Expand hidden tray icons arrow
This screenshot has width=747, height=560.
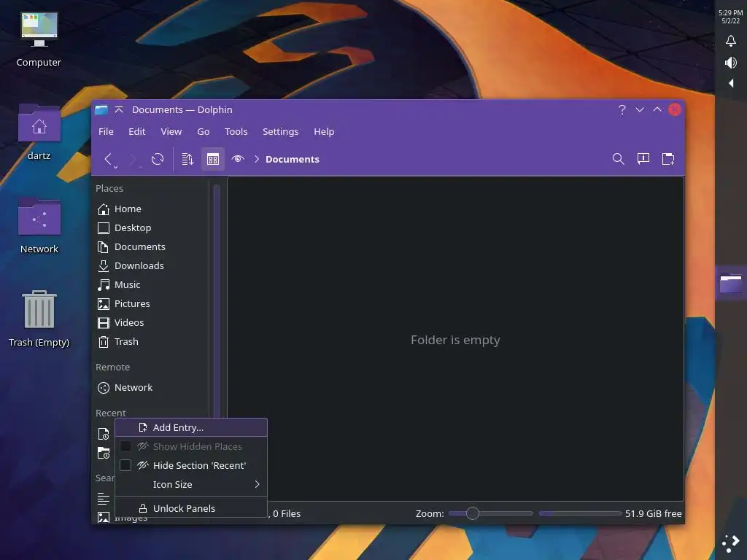pyautogui.click(x=731, y=83)
